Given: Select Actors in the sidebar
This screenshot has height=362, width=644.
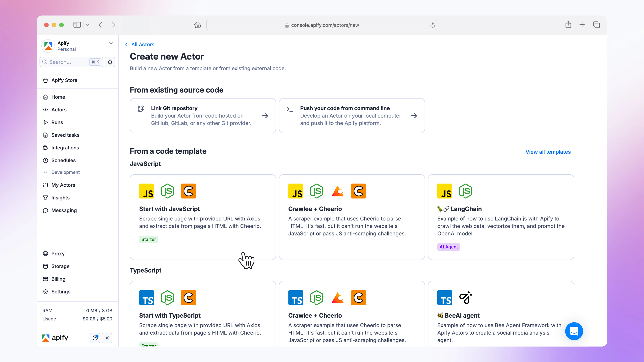Looking at the screenshot, I should (x=59, y=110).
